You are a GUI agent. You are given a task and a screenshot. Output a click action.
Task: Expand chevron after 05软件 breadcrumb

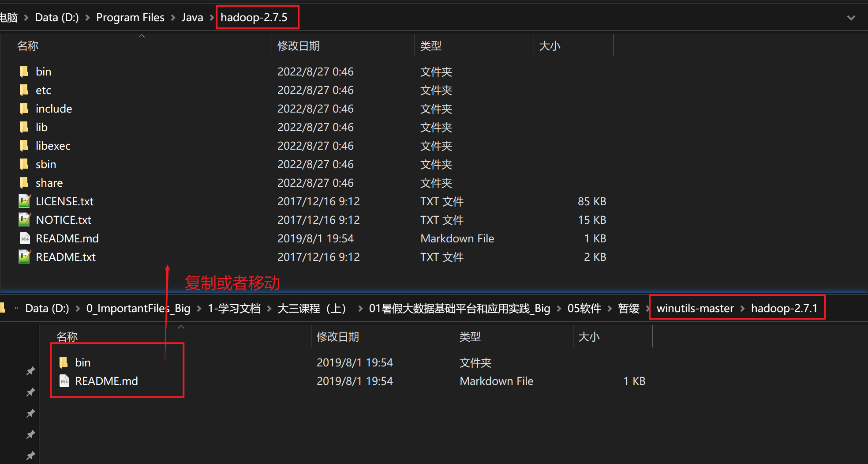pyautogui.click(x=610, y=308)
